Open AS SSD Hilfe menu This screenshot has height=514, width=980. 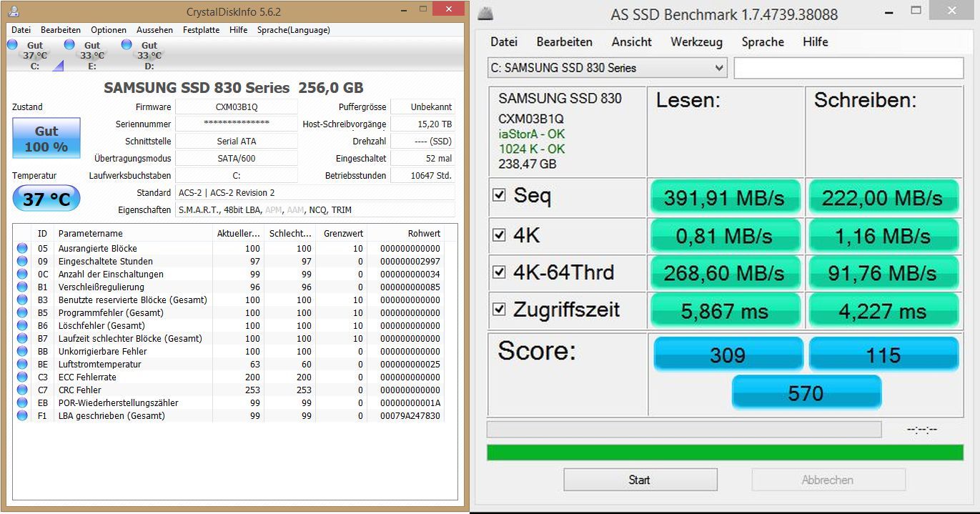tap(816, 42)
